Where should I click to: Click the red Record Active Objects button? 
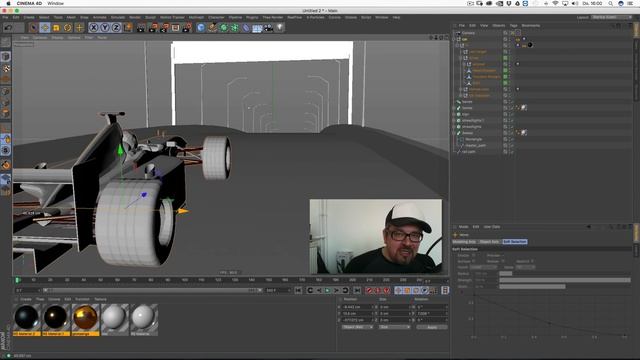click(369, 290)
